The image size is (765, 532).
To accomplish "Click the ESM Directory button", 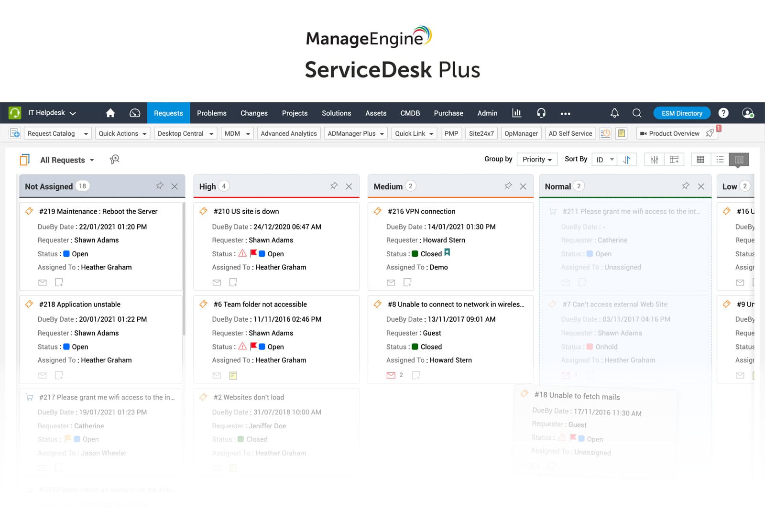I will (x=681, y=113).
